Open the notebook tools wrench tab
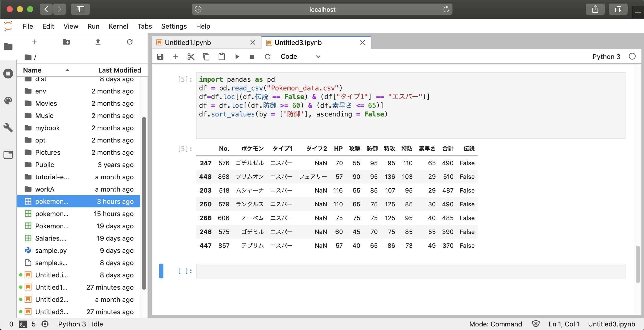 point(8,127)
